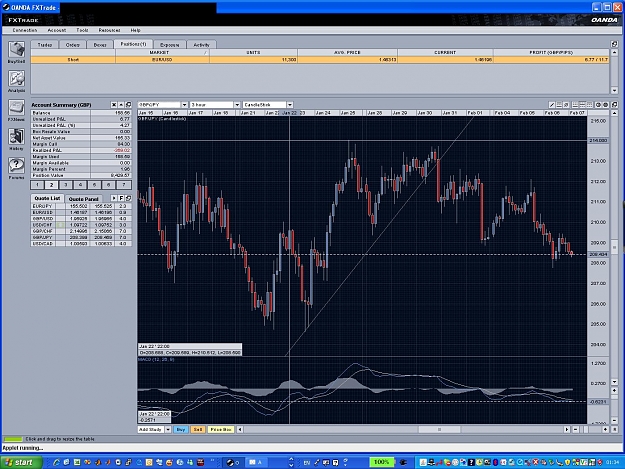The width and height of the screenshot is (625, 469).
Task: Detach the chart panel into a window
Action: [x=614, y=105]
